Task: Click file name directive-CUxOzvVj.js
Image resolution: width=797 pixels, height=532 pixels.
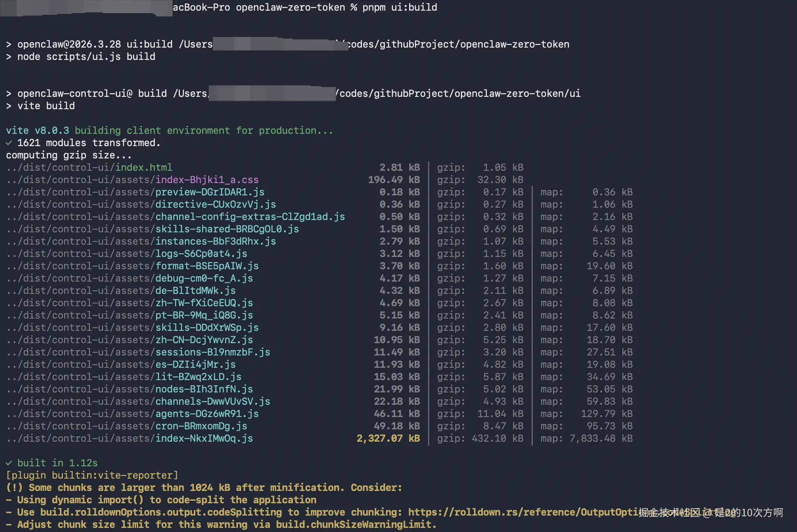Action: 216,204
